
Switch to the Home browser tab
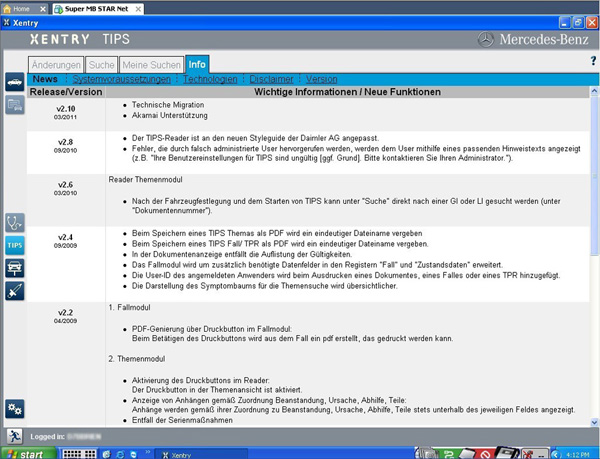pos(21,9)
